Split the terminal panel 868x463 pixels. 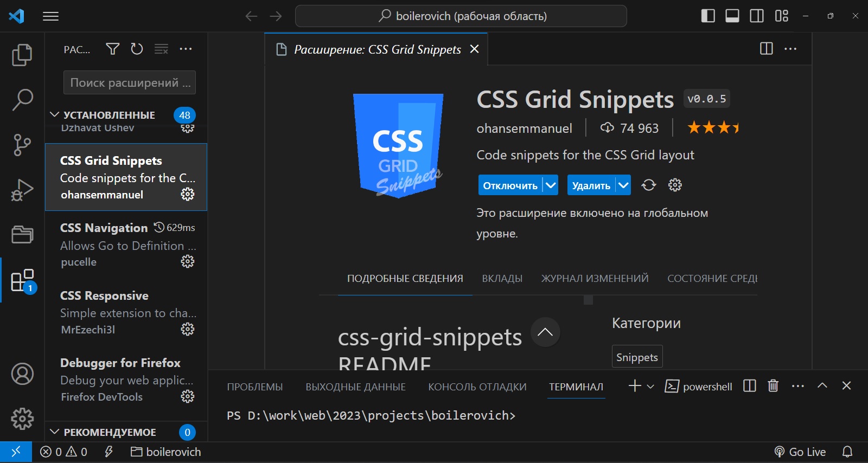[750, 386]
